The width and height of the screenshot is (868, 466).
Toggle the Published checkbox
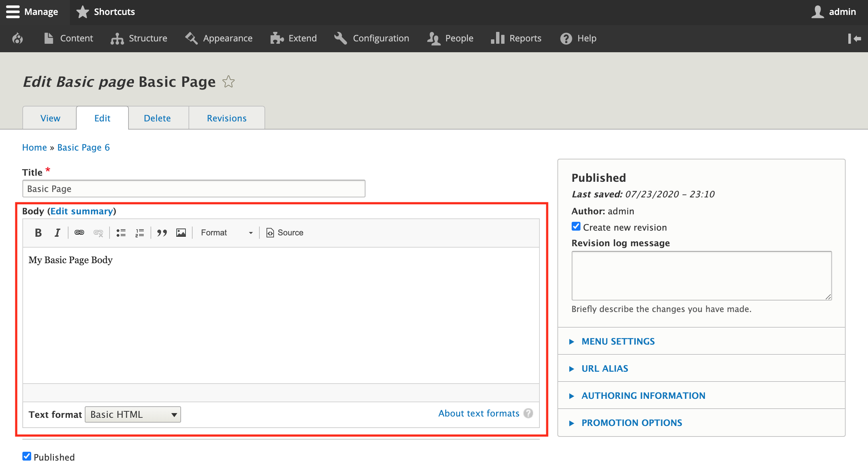(x=27, y=457)
